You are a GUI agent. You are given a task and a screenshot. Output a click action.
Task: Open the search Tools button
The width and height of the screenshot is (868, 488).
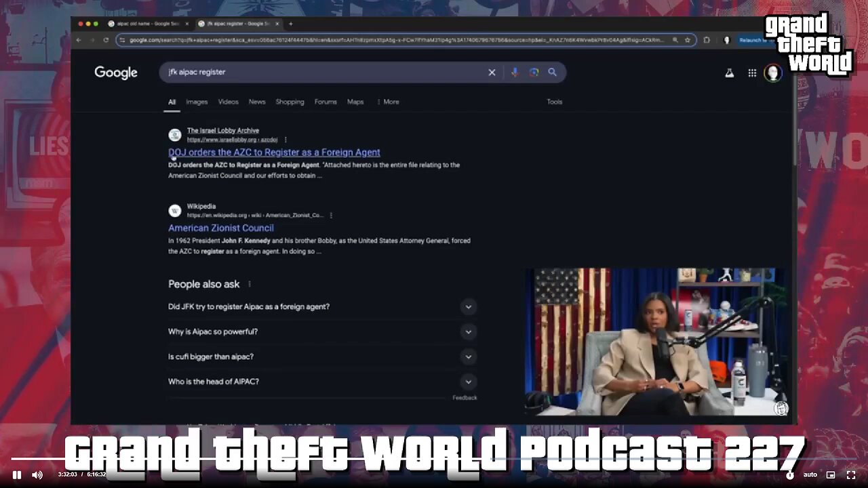(x=555, y=102)
